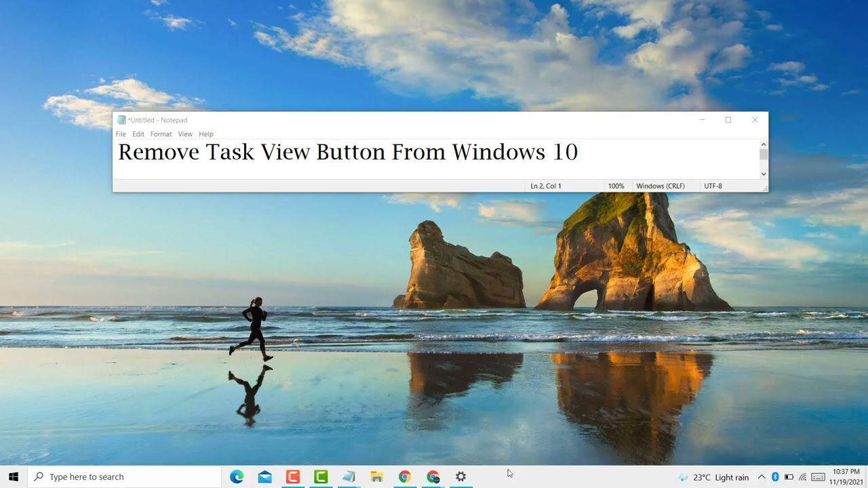Switch to Notepad from the taskbar
The height and width of the screenshot is (488, 868).
(349, 476)
